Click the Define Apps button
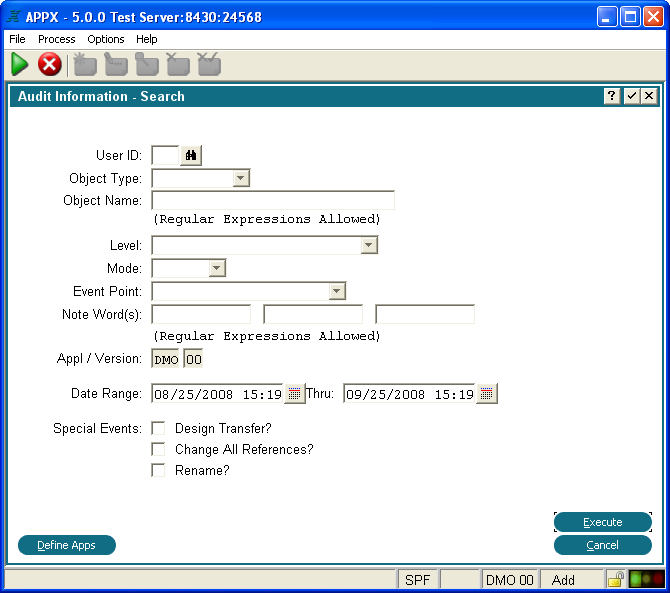670x593 pixels. pos(67,545)
